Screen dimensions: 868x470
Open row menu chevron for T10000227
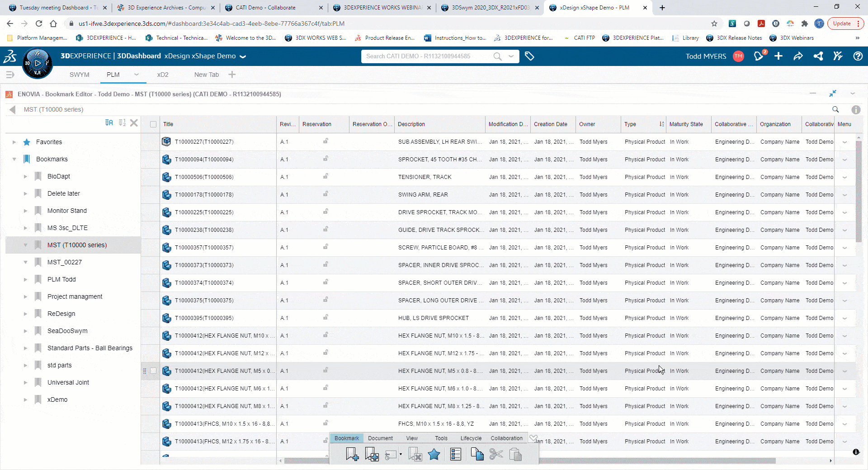844,142
